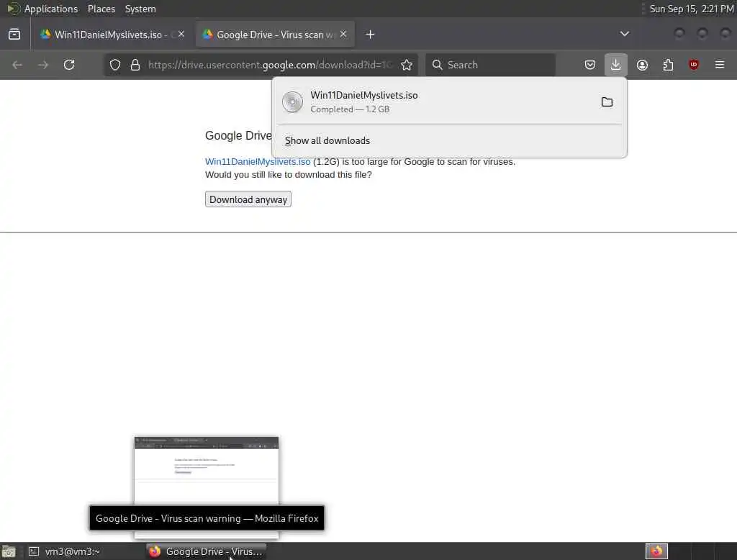Open Firefox View recent browsing icon
The height and width of the screenshot is (560, 737).
(x=14, y=35)
